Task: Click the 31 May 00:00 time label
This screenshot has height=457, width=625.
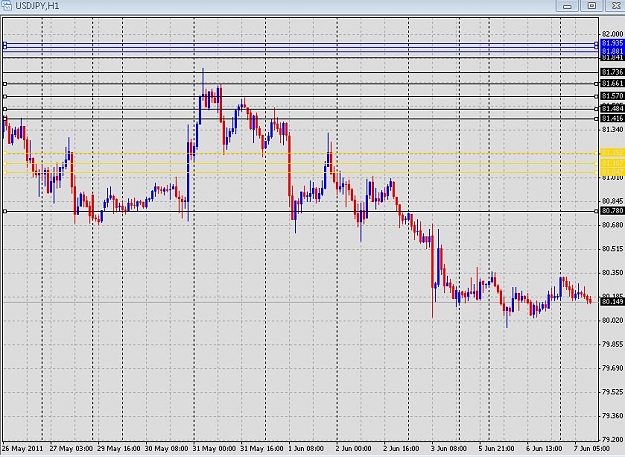Action: pos(214,449)
